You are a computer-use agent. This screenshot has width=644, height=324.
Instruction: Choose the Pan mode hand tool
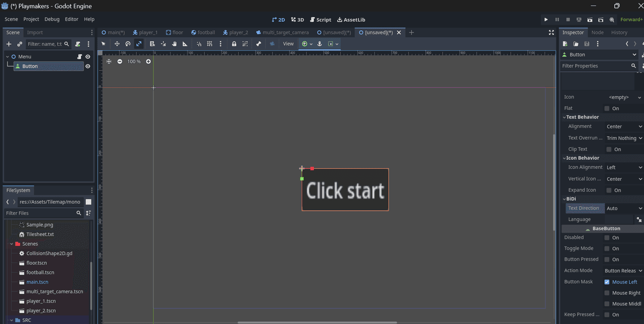(x=174, y=44)
